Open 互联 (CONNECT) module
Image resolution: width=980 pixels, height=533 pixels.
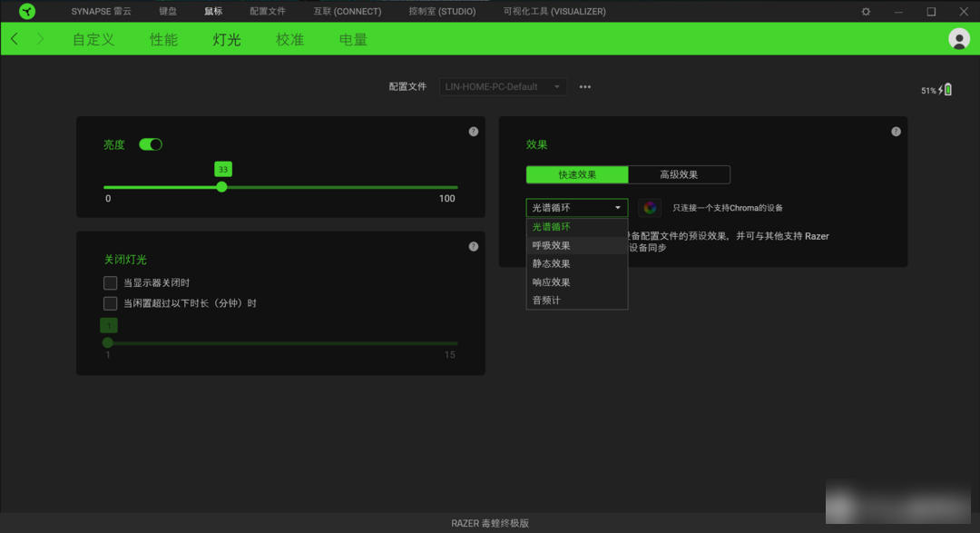347,11
